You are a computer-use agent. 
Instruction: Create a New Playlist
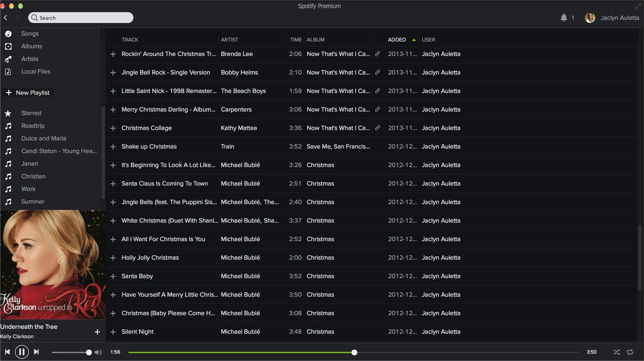point(28,93)
